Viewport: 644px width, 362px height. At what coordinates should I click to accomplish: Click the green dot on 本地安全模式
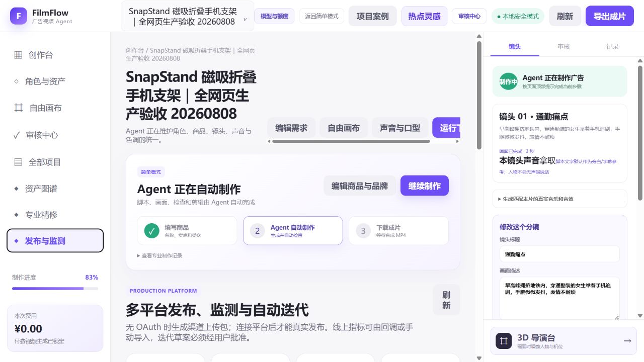click(x=499, y=17)
